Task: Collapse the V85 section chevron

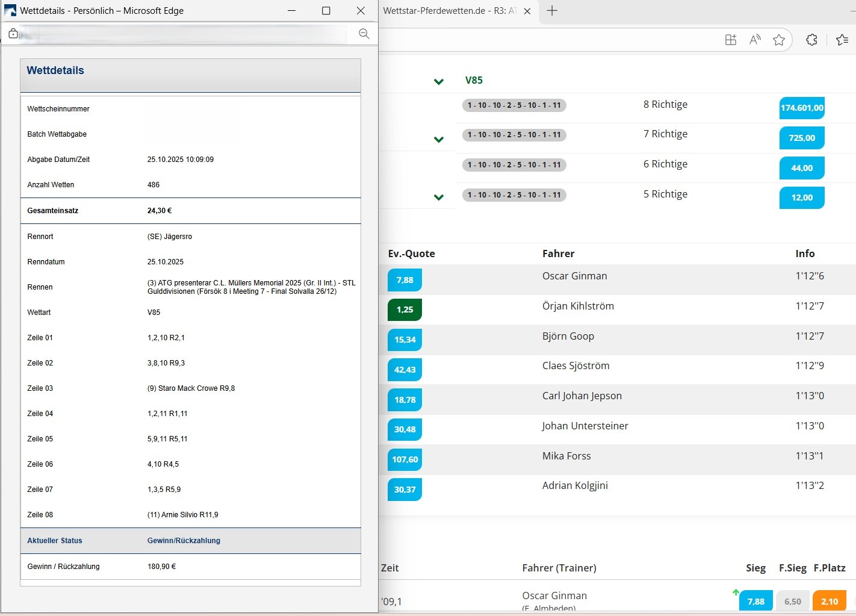Action: coord(439,81)
